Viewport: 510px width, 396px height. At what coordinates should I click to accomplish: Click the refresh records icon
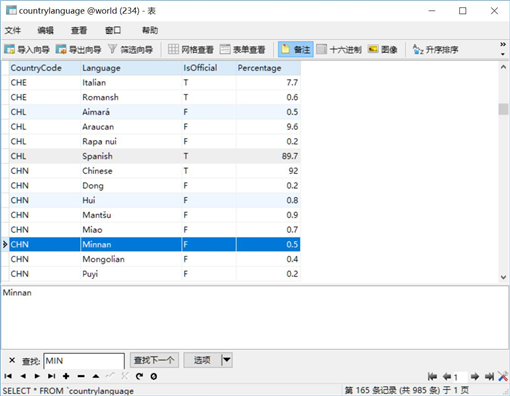tap(139, 376)
